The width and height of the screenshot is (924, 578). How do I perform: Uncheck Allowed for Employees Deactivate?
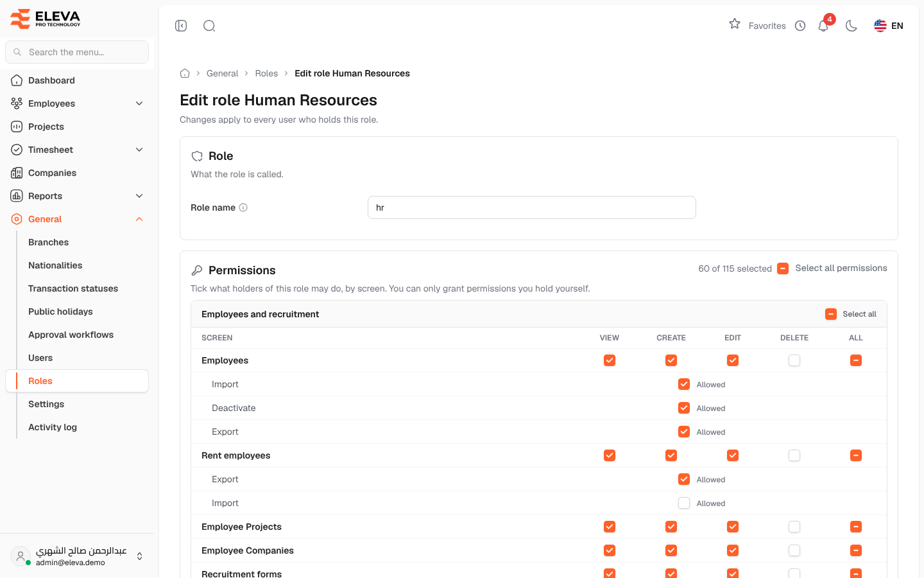684,408
